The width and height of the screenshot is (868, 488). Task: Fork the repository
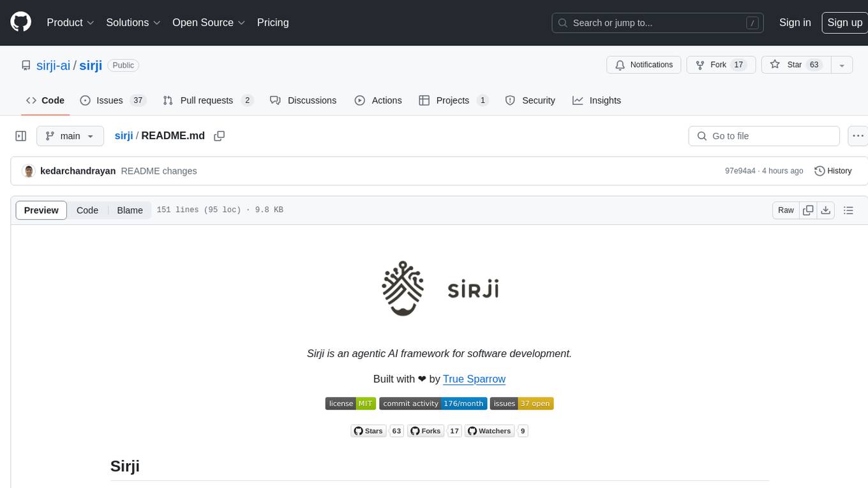tap(721, 65)
